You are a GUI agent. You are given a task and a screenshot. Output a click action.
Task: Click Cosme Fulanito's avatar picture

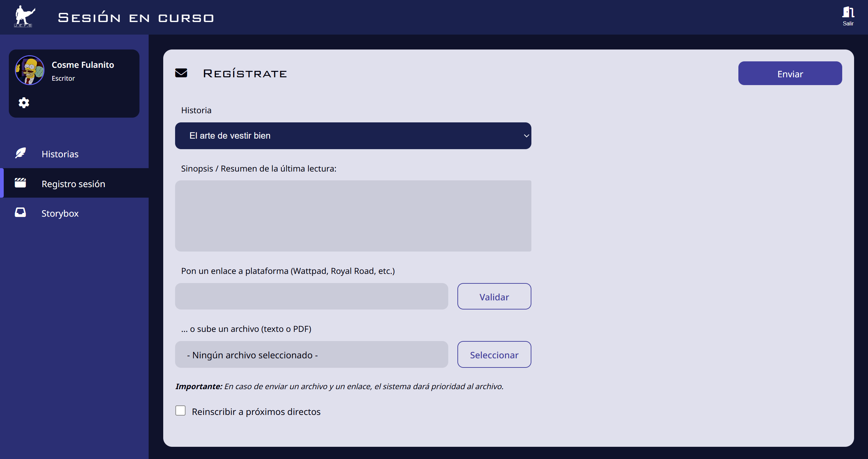[30, 70]
